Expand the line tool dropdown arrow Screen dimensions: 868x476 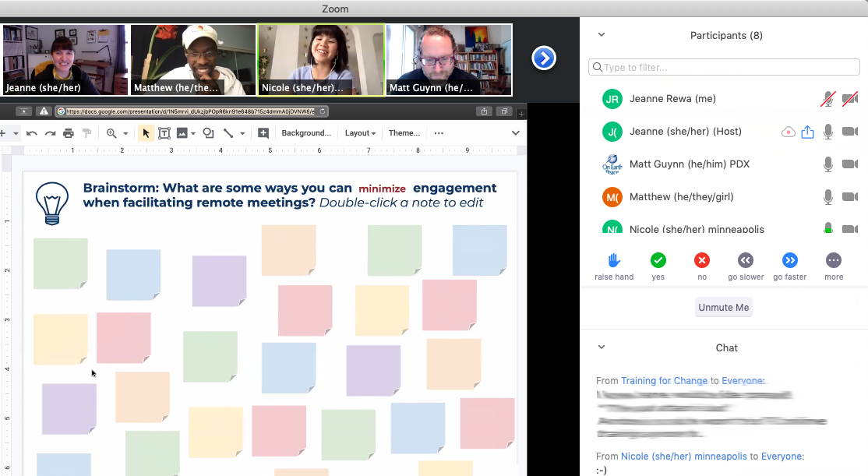click(242, 133)
